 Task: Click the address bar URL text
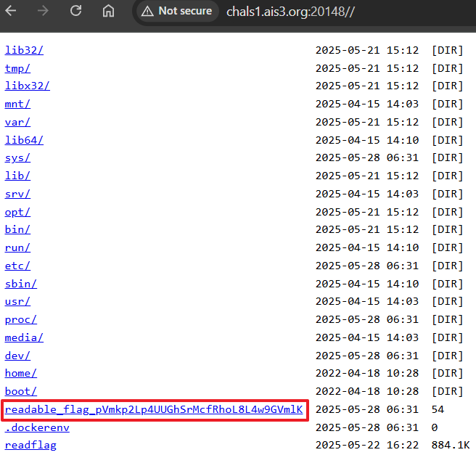click(290, 12)
